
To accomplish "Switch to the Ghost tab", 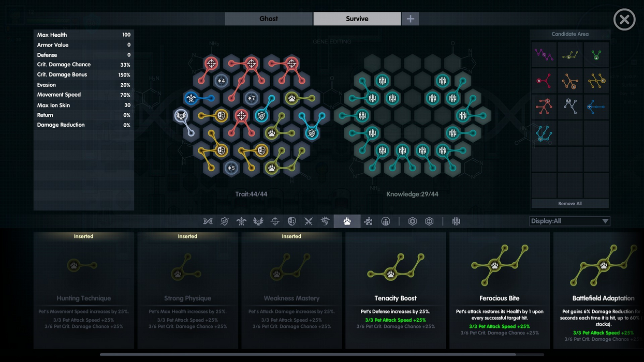I will pos(269,19).
